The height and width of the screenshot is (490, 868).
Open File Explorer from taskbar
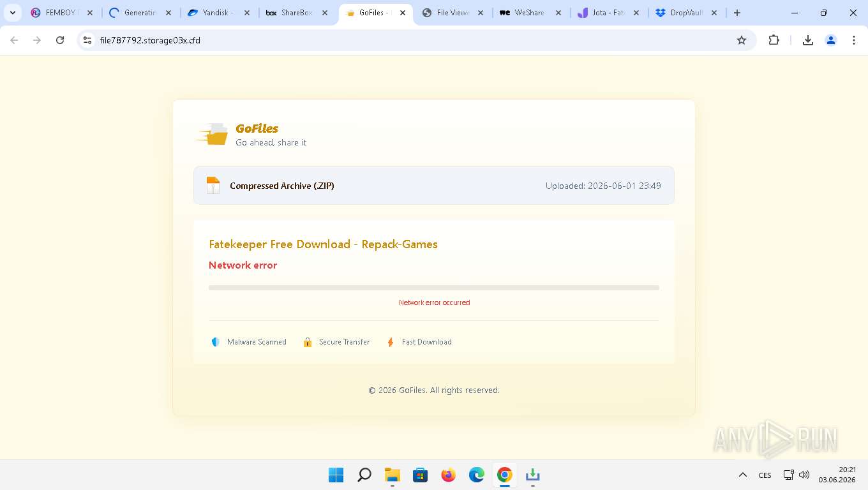[x=392, y=475]
